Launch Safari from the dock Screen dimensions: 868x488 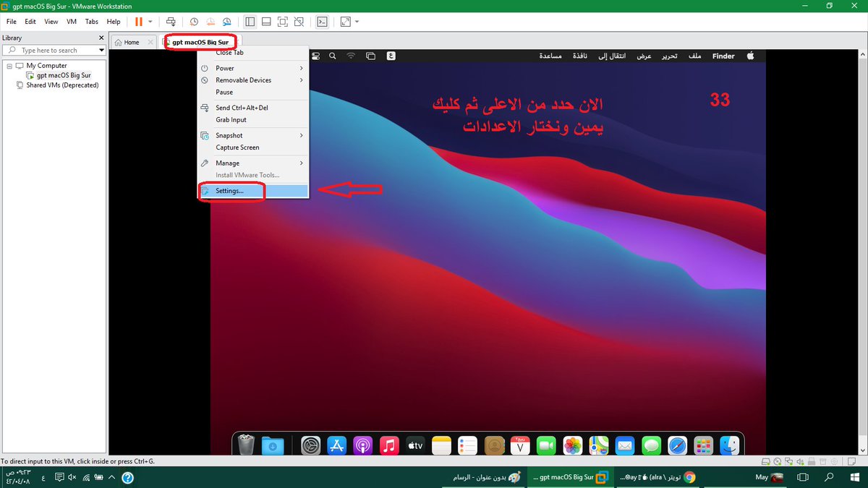pyautogui.click(x=677, y=445)
